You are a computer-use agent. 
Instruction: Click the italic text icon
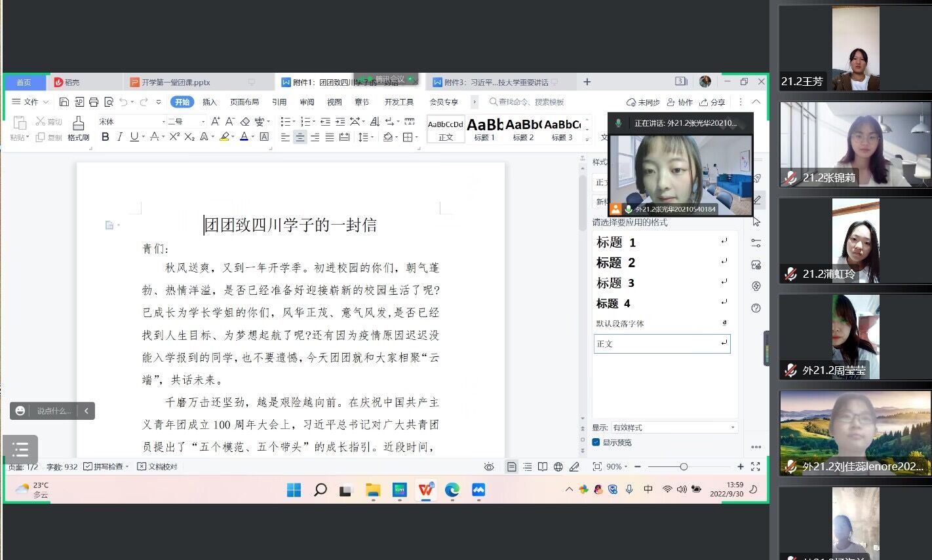pos(119,137)
